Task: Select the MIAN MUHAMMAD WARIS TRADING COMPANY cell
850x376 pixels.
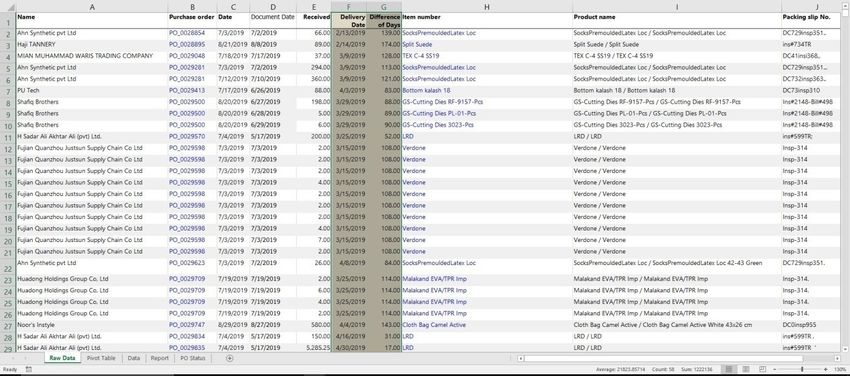Action: (x=92, y=56)
